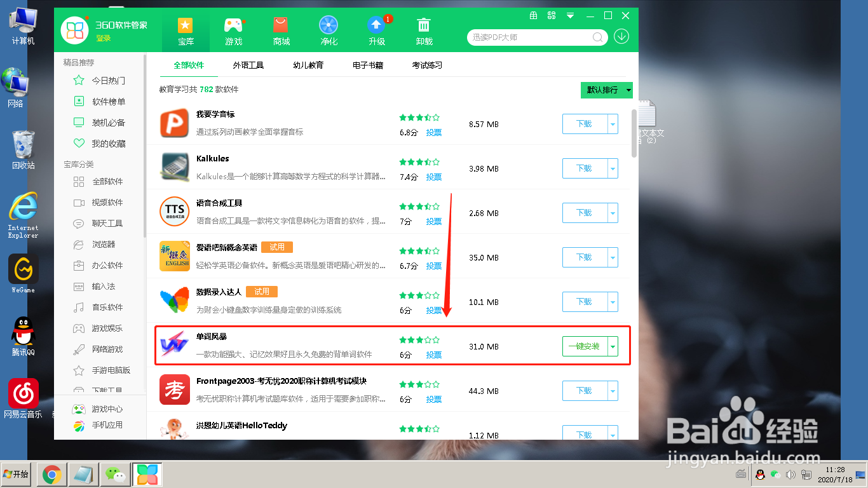Select 办公软件 category
Screen dimensions: 868x488
tap(100, 266)
